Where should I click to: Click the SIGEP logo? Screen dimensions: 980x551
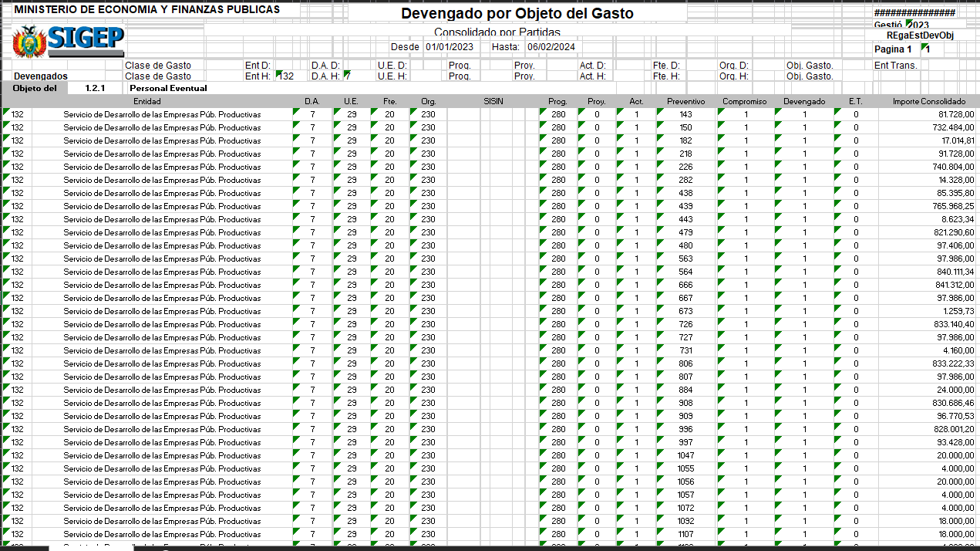(86, 39)
